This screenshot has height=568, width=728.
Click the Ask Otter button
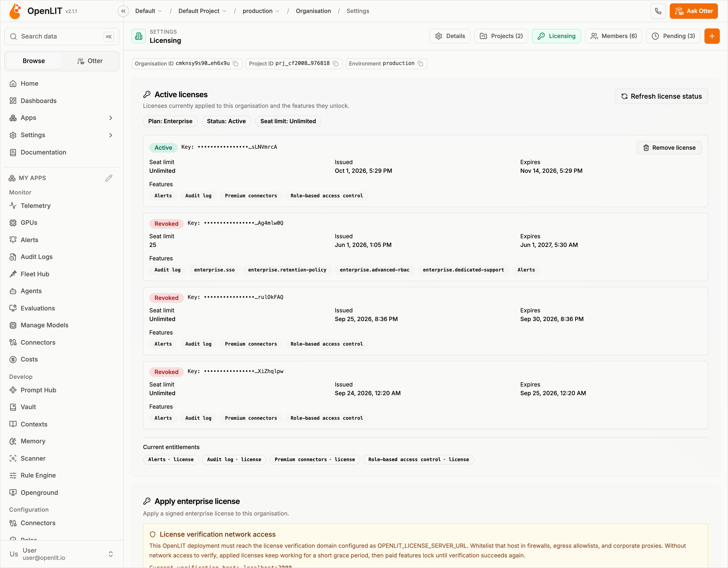[693, 11]
